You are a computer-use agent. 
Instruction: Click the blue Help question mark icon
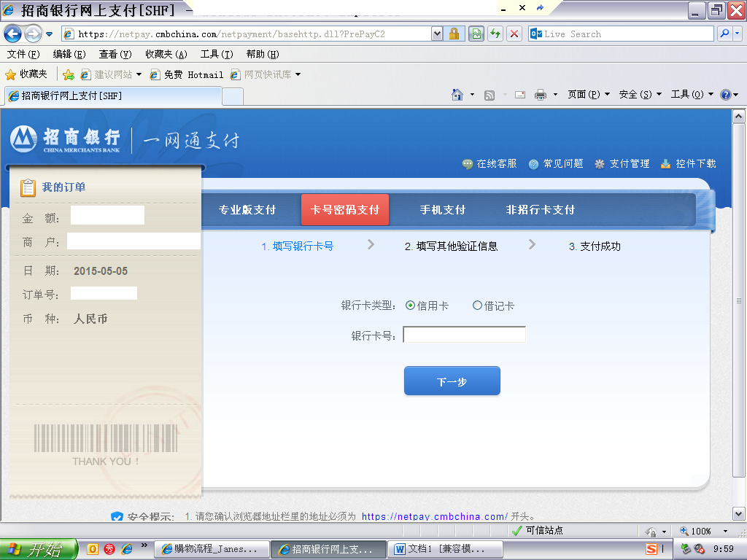pyautogui.click(x=726, y=95)
